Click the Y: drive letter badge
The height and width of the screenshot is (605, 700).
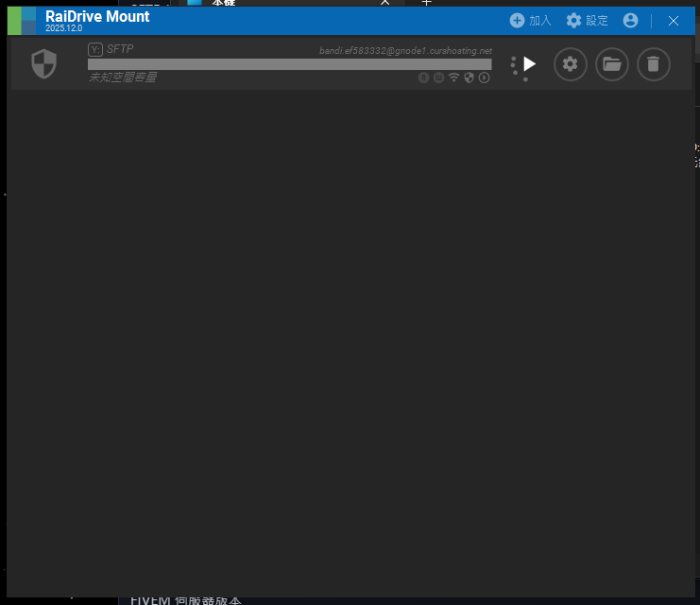point(94,49)
